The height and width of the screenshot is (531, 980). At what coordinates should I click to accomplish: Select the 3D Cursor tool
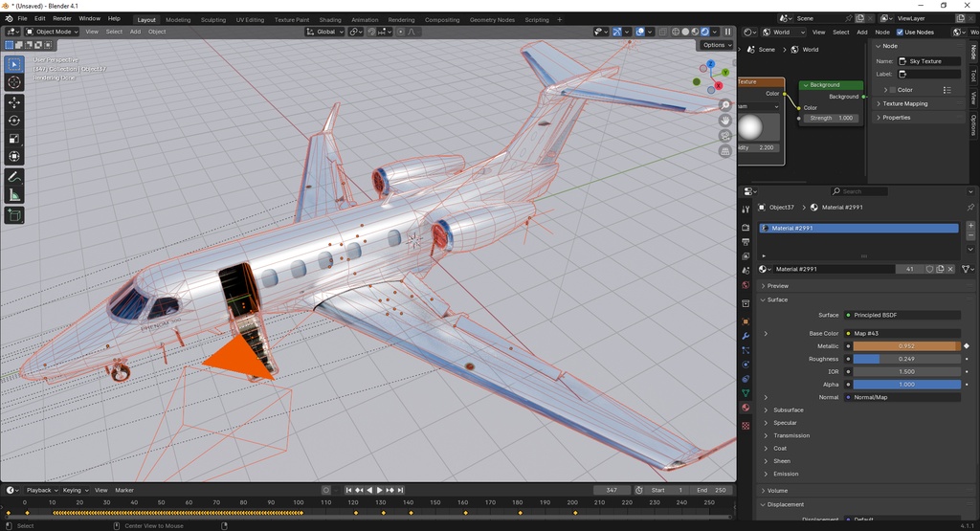click(14, 82)
